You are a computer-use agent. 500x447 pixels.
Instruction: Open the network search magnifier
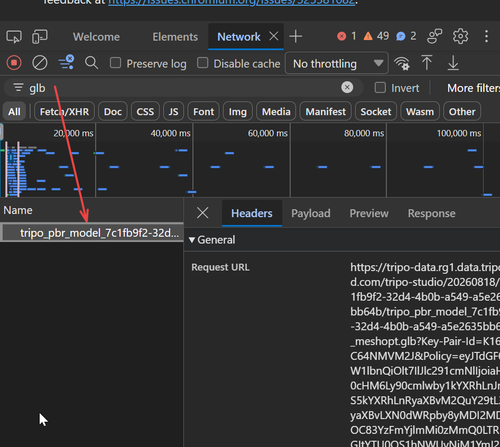click(91, 63)
